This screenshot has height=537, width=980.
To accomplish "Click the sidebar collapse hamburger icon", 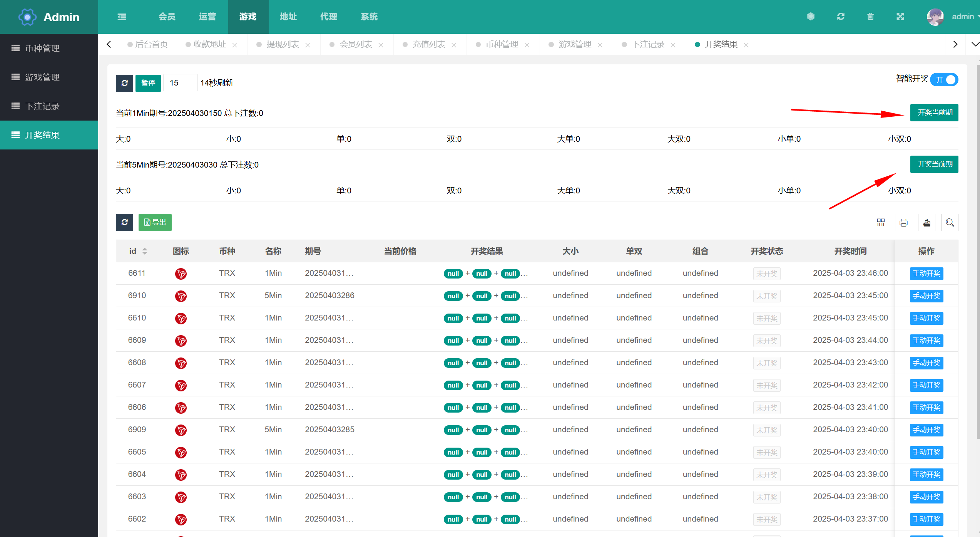I will click(x=122, y=17).
